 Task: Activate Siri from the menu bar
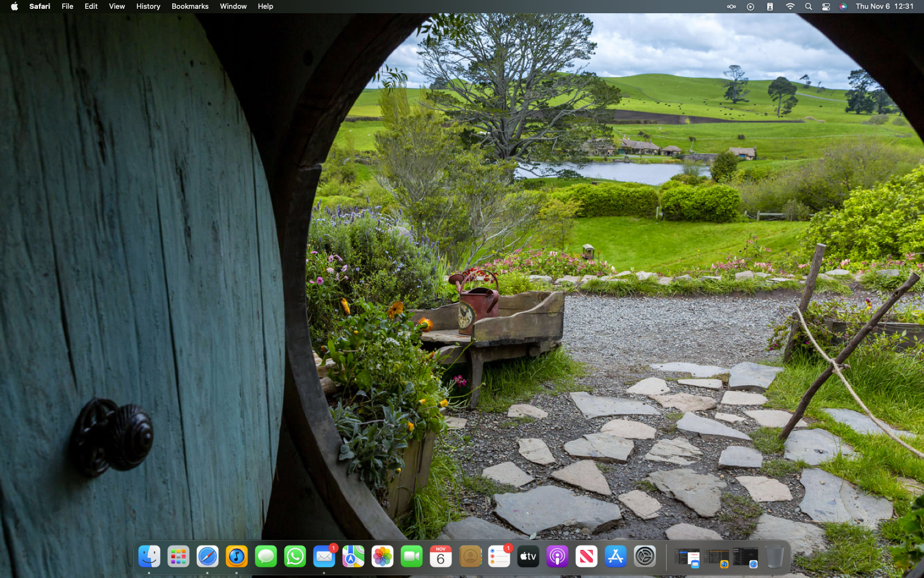[843, 7]
